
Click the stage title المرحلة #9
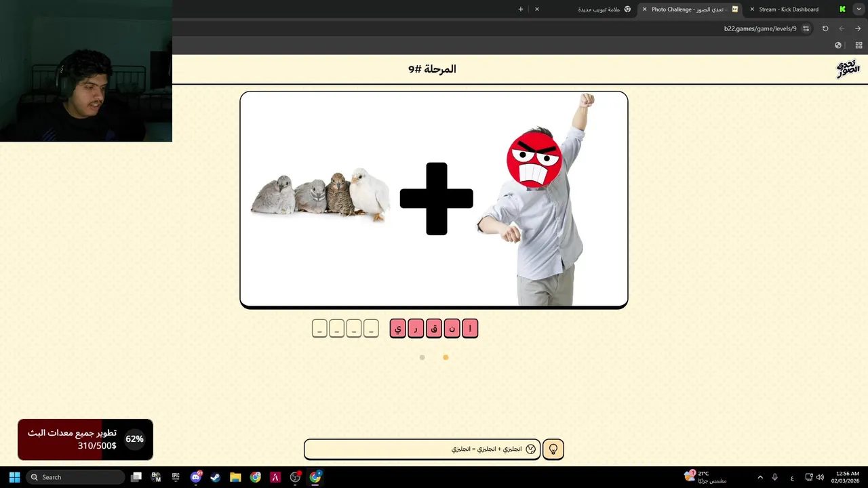tap(432, 69)
